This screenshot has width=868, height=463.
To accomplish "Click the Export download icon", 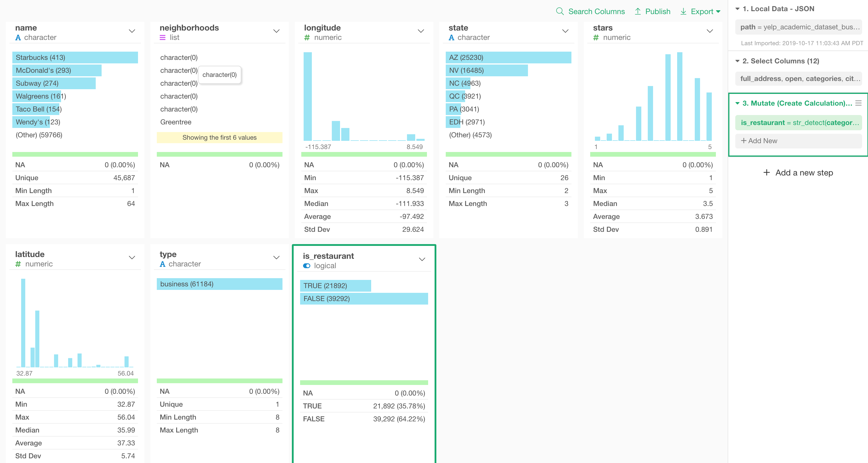I will point(683,11).
